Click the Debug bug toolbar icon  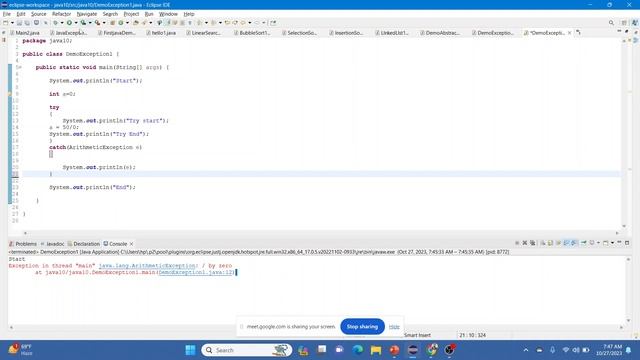pyautogui.click(x=56, y=23)
